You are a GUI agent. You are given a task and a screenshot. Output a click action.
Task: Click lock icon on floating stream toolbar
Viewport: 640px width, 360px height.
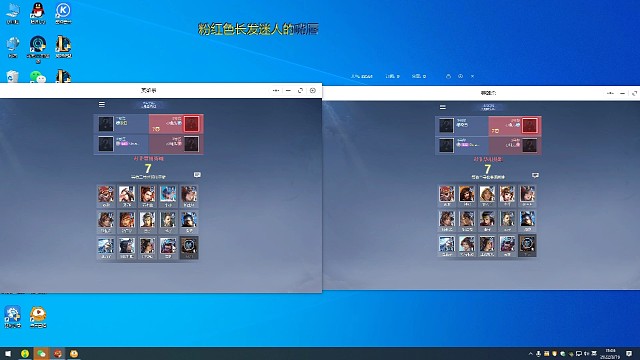[448, 76]
